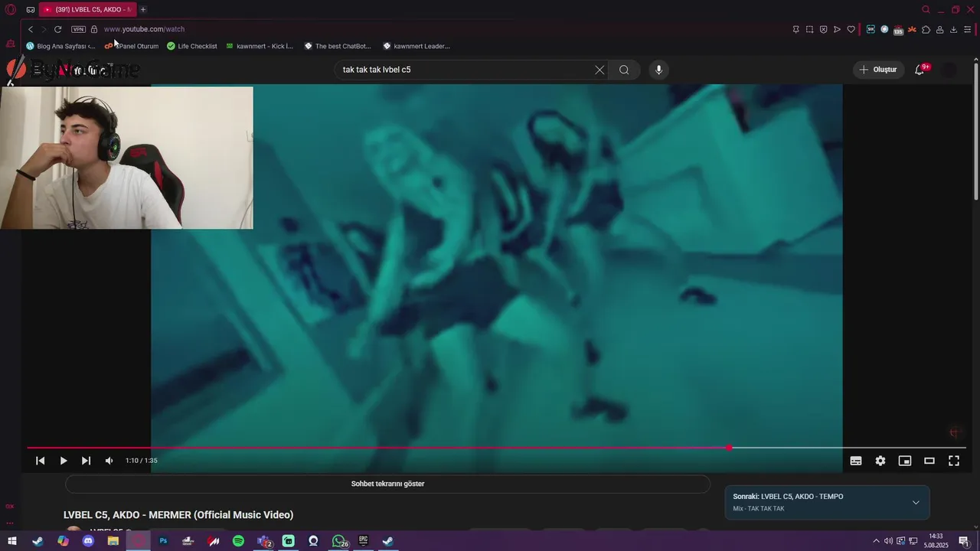Open WhatsApp with 26 unread badge
The width and height of the screenshot is (980, 551).
click(339, 541)
